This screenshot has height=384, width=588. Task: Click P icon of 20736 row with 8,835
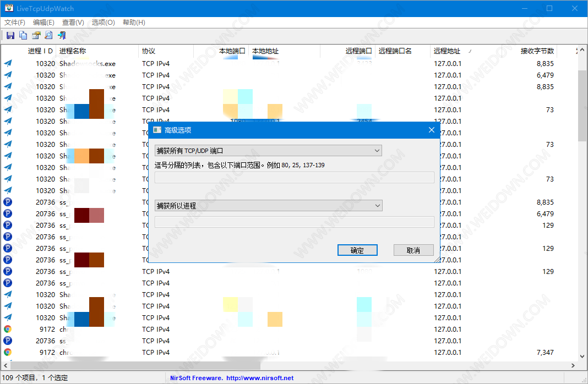click(8, 202)
